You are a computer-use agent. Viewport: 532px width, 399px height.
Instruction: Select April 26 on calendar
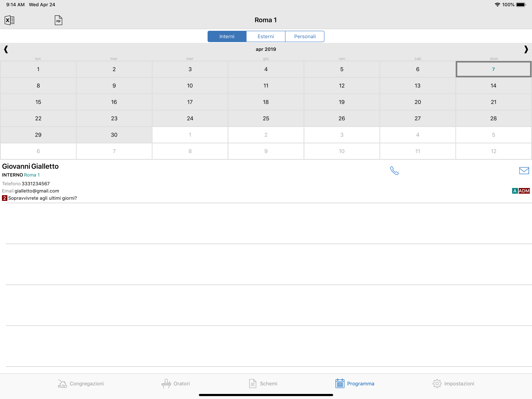point(342,118)
